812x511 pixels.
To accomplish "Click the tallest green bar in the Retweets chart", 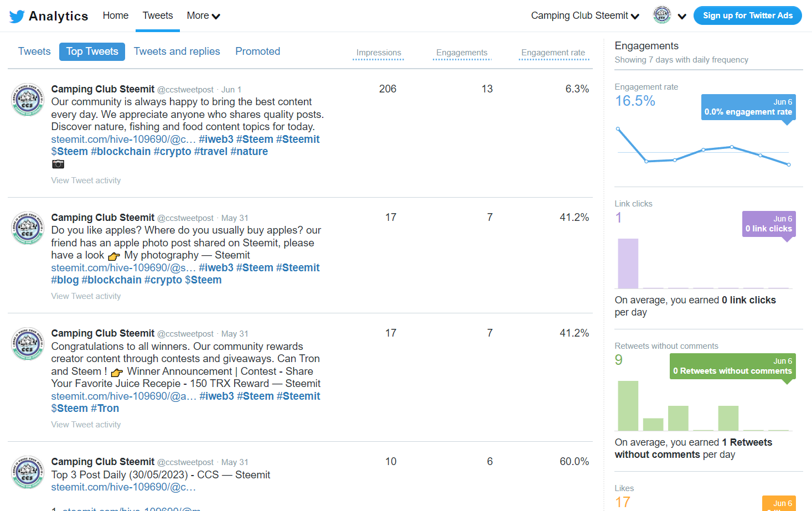I will pyautogui.click(x=628, y=406).
